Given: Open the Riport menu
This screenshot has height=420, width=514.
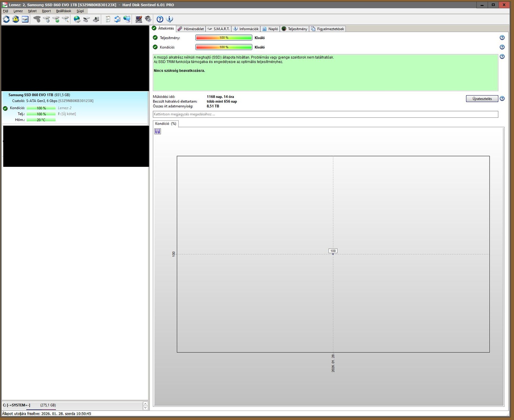Looking at the screenshot, I should 46,11.
